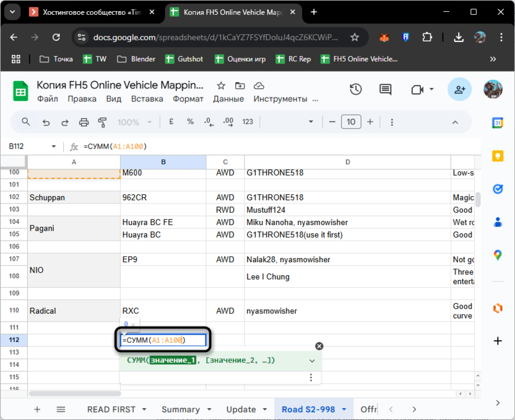Click the share button

point(459,90)
